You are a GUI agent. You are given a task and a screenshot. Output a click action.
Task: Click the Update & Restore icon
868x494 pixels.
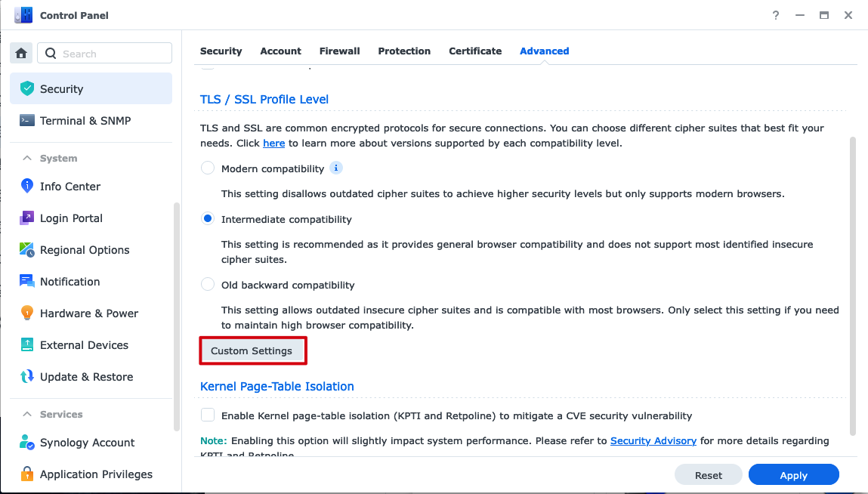[27, 376]
